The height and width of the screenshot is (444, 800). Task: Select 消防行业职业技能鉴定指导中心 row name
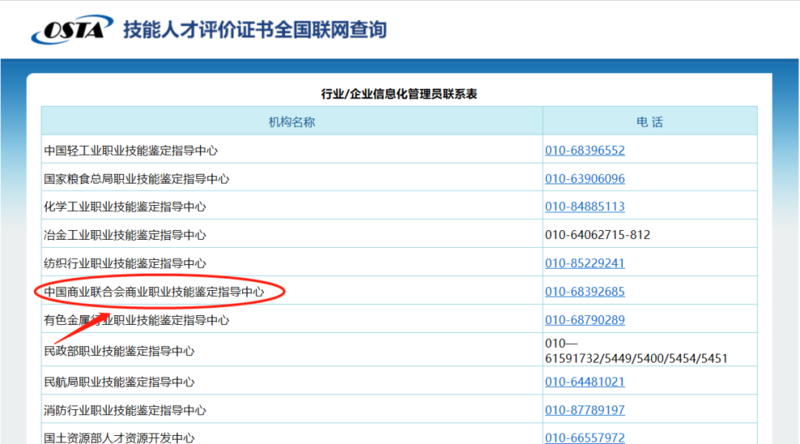tap(125, 410)
